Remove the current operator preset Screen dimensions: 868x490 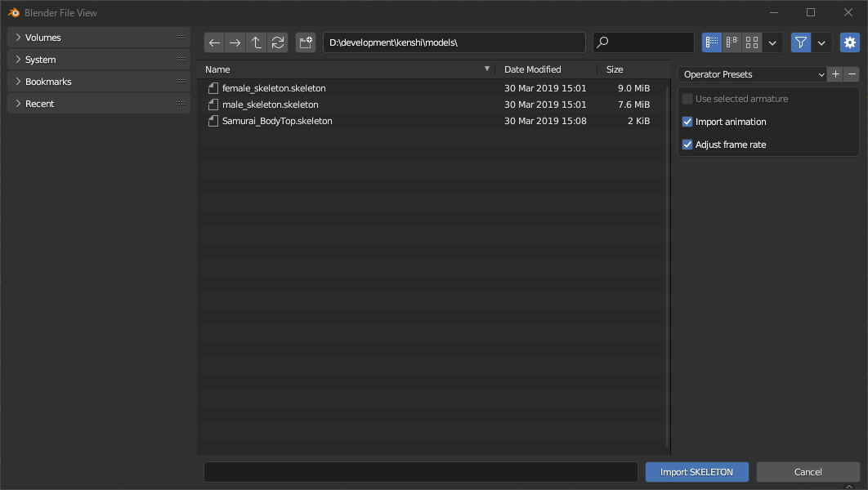point(852,74)
